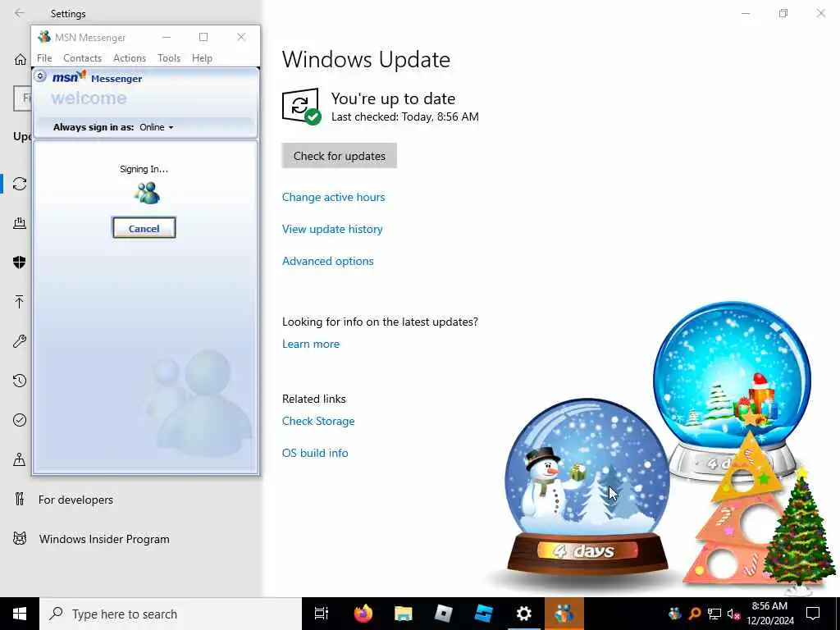Open Task View from the taskbar
The height and width of the screenshot is (630, 840).
(x=322, y=614)
